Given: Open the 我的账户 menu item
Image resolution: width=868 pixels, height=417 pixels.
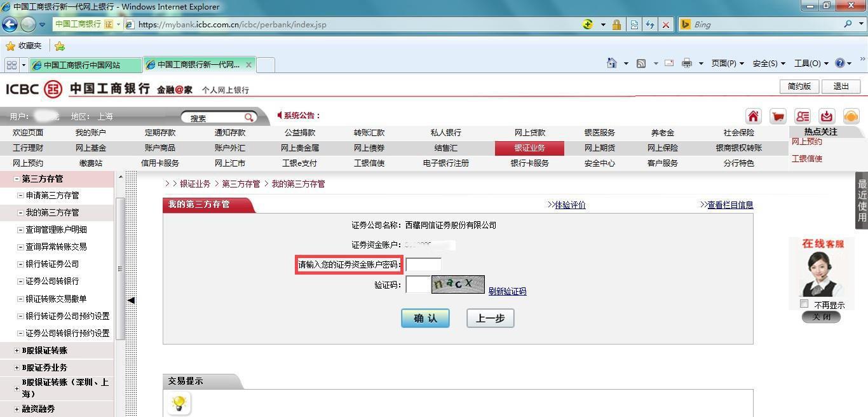Looking at the screenshot, I should [91, 133].
